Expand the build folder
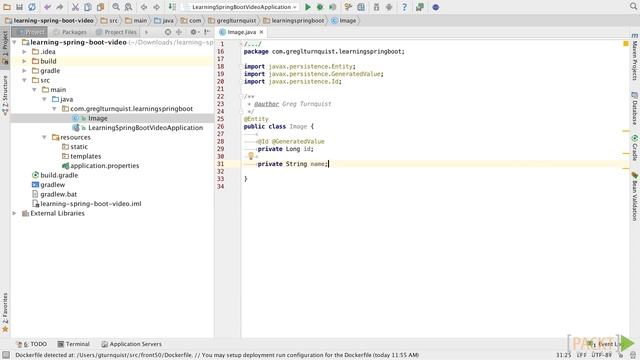The width and height of the screenshot is (640, 360). coord(24,61)
